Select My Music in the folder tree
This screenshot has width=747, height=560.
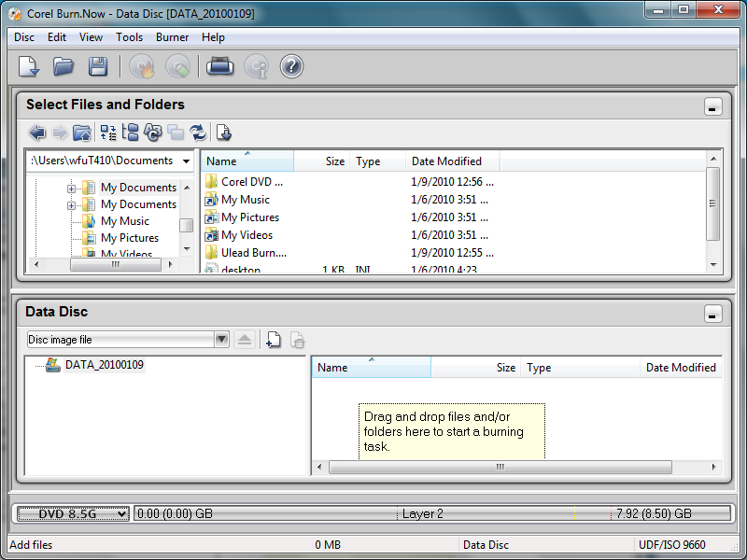coord(125,221)
